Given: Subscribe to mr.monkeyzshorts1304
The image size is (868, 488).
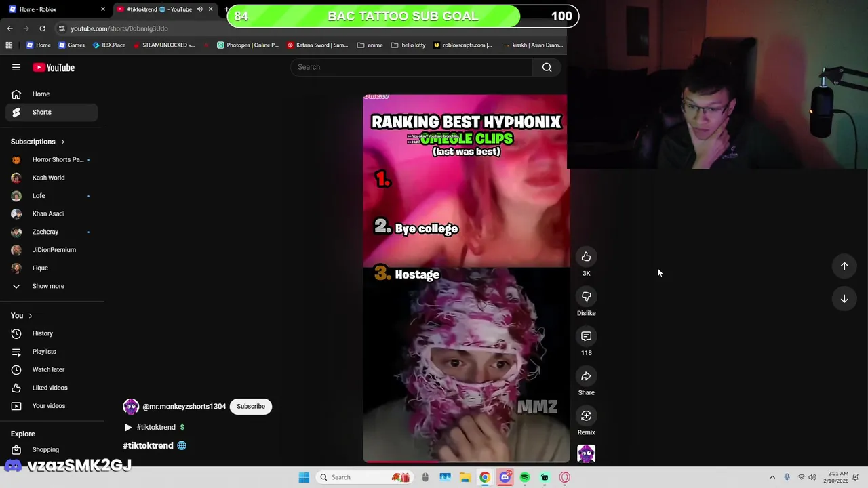Looking at the screenshot, I should pyautogui.click(x=251, y=406).
